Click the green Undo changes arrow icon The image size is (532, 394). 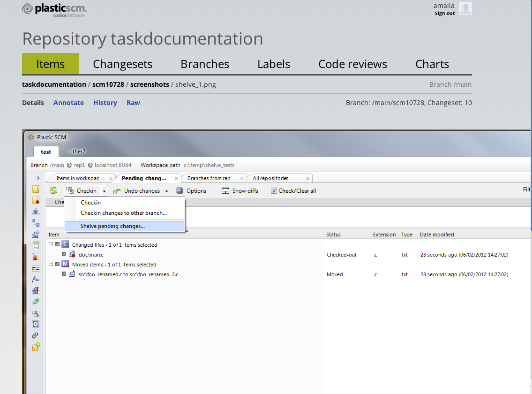coord(117,191)
